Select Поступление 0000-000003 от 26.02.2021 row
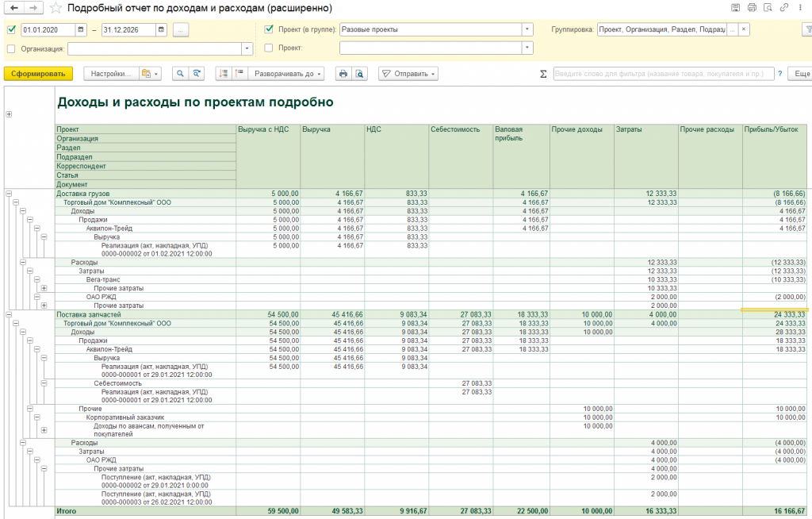 pos(156,498)
